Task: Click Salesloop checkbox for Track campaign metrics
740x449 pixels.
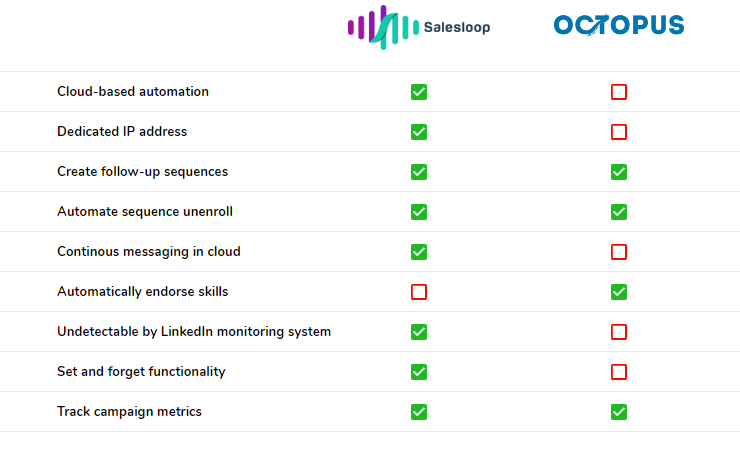Action: tap(419, 412)
